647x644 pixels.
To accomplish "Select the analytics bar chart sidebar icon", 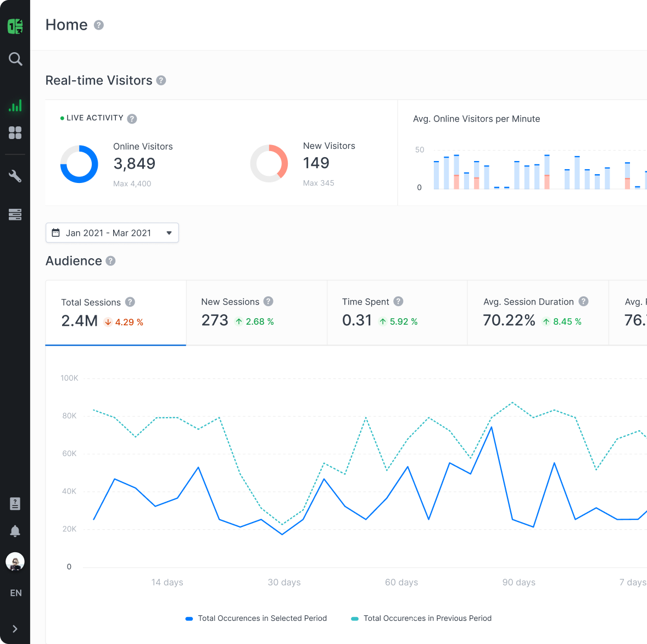I will point(15,106).
